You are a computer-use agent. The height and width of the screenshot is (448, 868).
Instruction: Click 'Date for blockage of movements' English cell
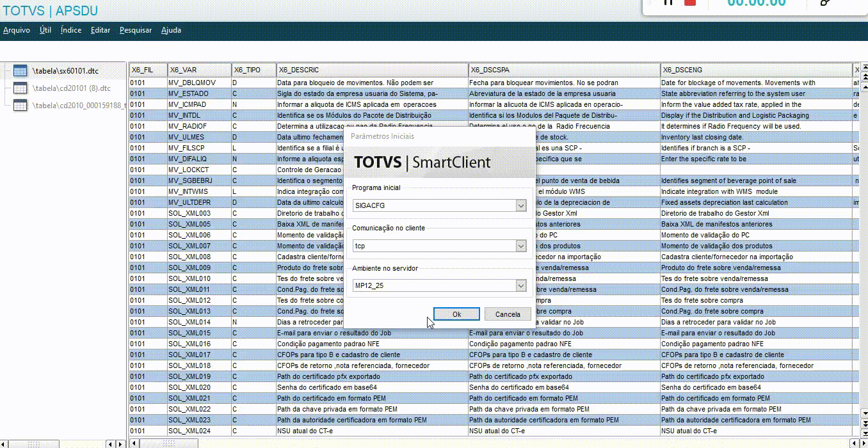[756, 83]
